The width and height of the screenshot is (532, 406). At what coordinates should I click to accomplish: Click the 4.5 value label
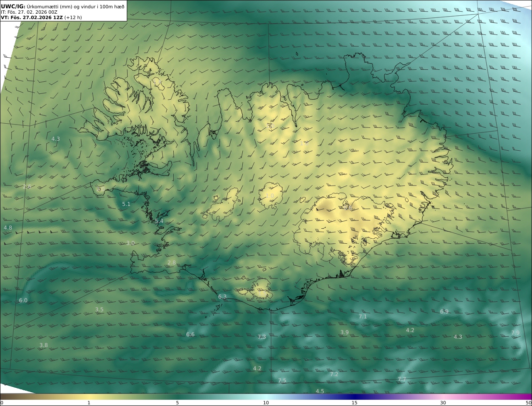[320, 391]
